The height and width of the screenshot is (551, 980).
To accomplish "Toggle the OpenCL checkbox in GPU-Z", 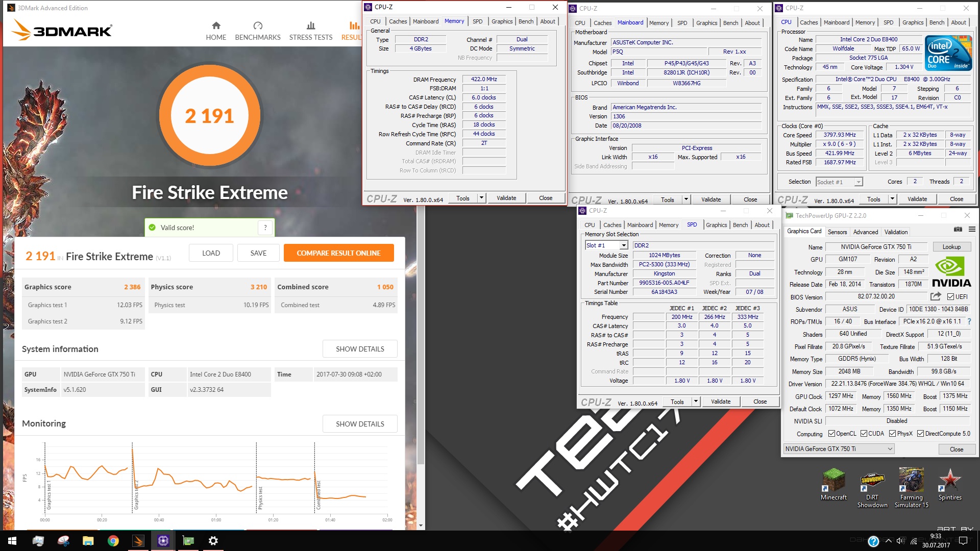I will (831, 434).
